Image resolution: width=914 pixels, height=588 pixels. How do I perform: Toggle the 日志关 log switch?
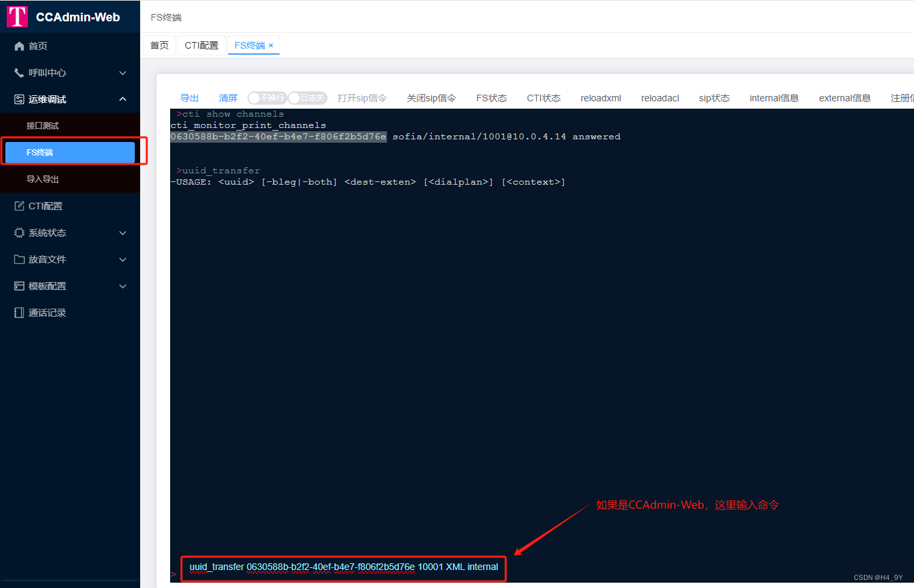click(308, 98)
